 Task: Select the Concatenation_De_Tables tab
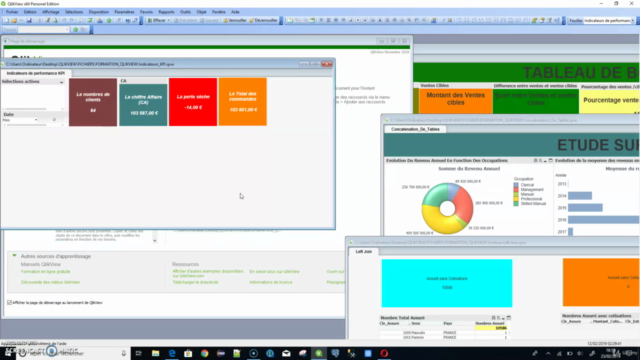415,129
